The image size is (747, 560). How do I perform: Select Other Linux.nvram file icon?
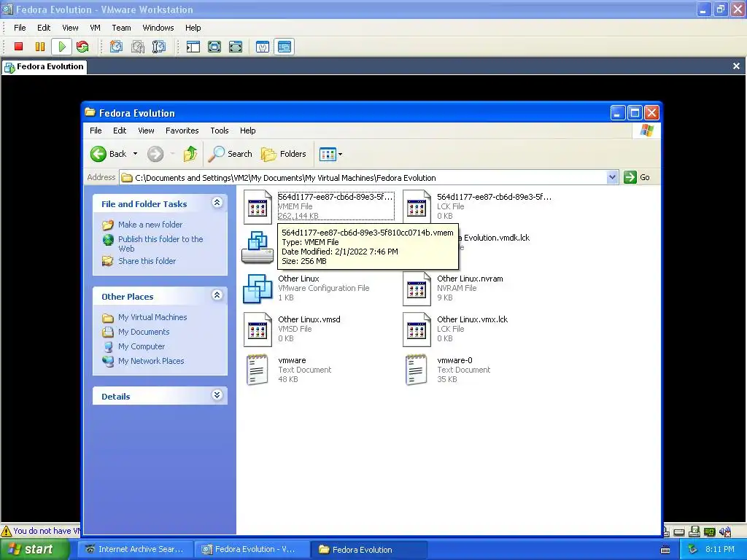[417, 289]
